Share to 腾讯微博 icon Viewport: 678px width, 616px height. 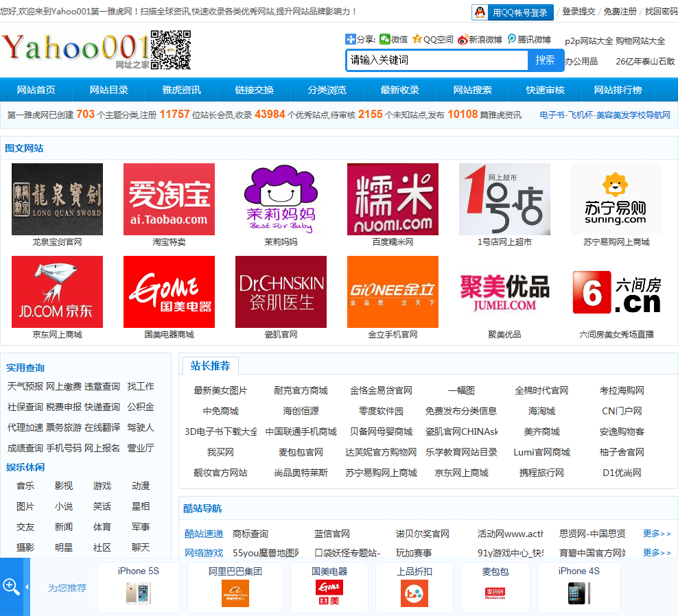coord(512,39)
